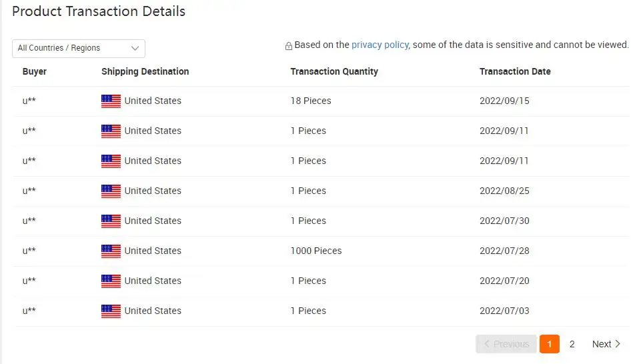Click the Buyer column header

point(35,71)
